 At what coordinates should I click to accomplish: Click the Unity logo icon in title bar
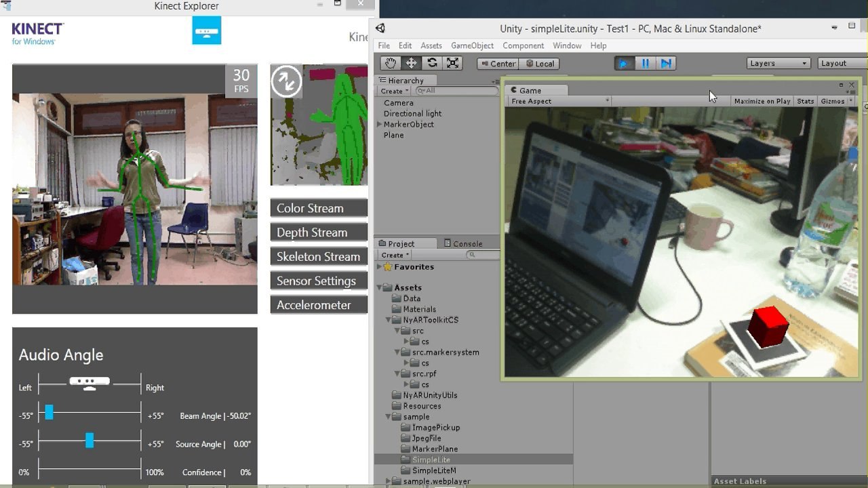tap(380, 28)
